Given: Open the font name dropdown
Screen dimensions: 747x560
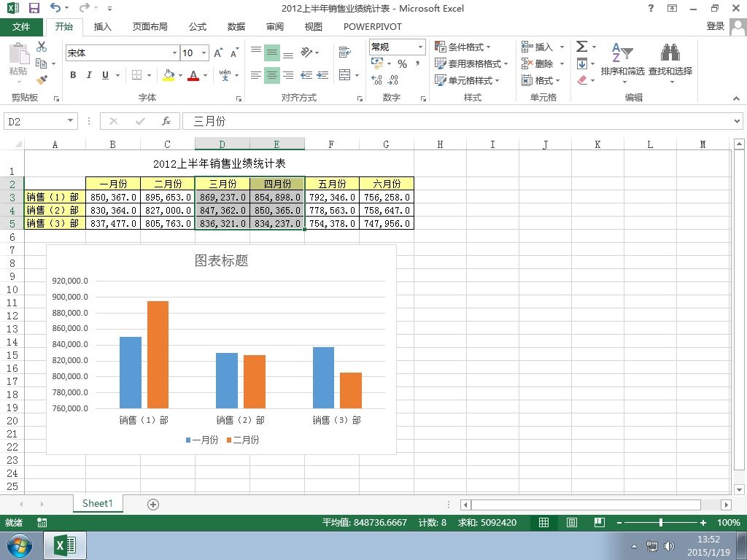Looking at the screenshot, I should [174, 52].
